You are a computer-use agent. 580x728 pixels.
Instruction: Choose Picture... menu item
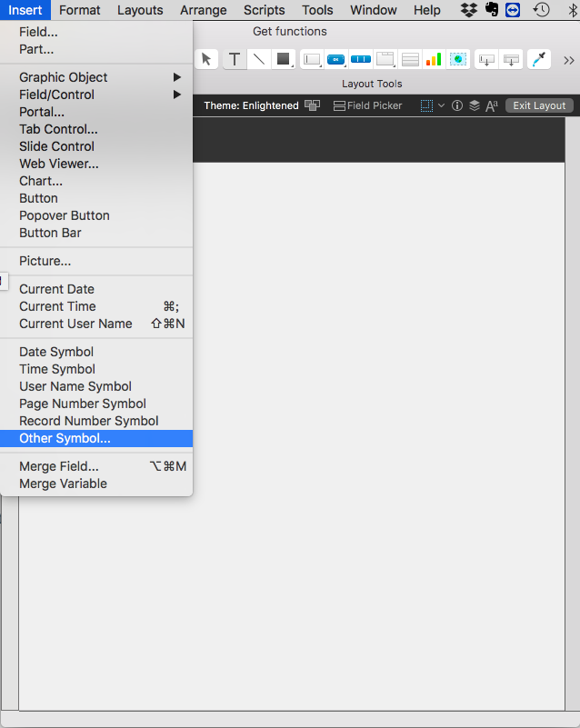[x=96, y=261]
